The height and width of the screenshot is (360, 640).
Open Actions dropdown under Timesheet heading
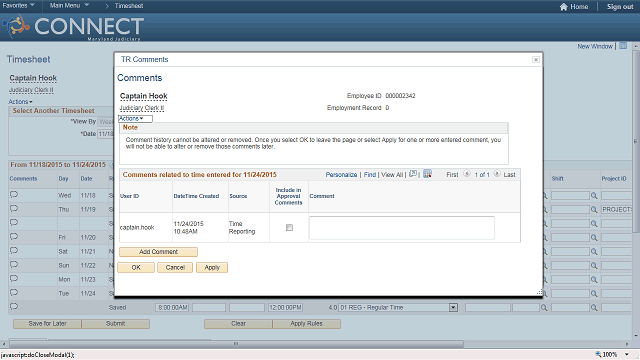(x=20, y=102)
